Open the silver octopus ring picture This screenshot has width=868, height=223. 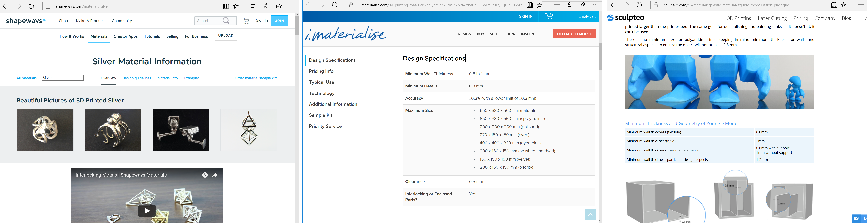[113, 130]
